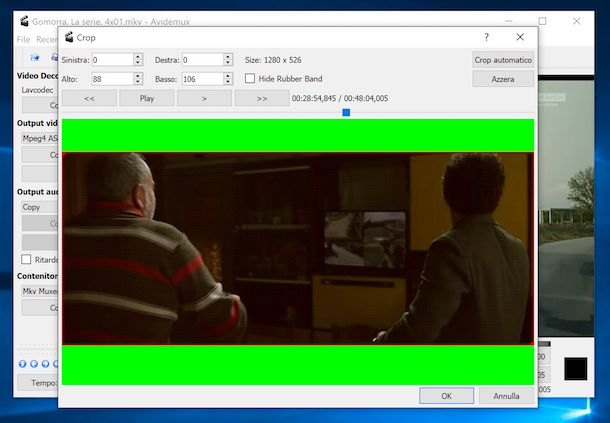The image size is (610, 423).
Task: Click the cropped video preview frame
Action: pyautogui.click(x=298, y=248)
